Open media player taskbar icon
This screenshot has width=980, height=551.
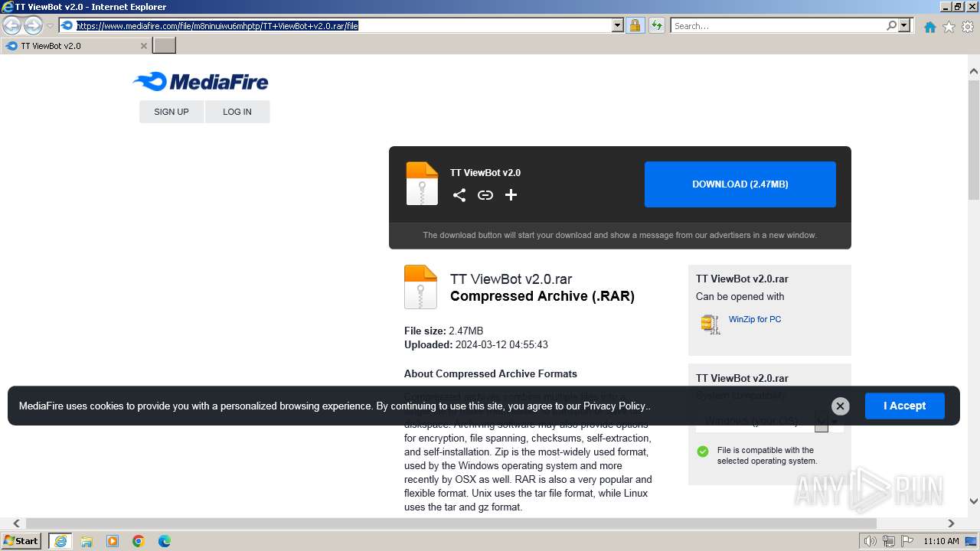[x=113, y=541]
